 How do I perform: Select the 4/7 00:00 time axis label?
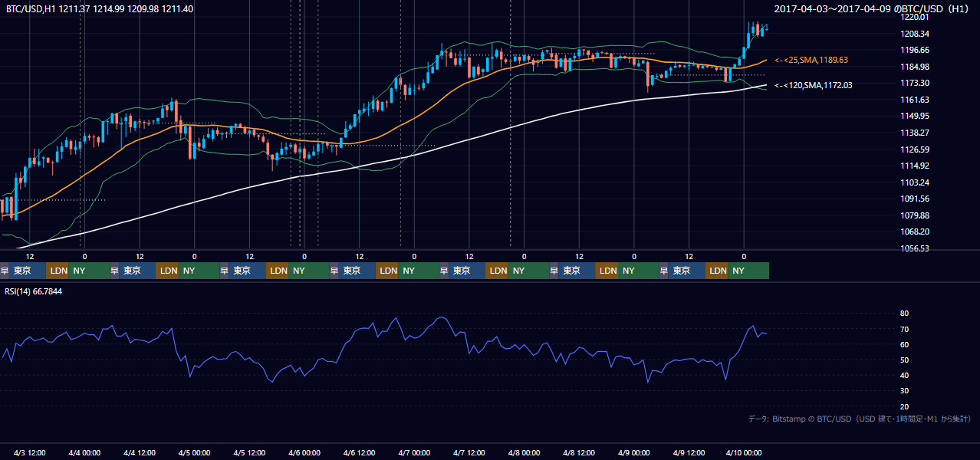coord(413,452)
